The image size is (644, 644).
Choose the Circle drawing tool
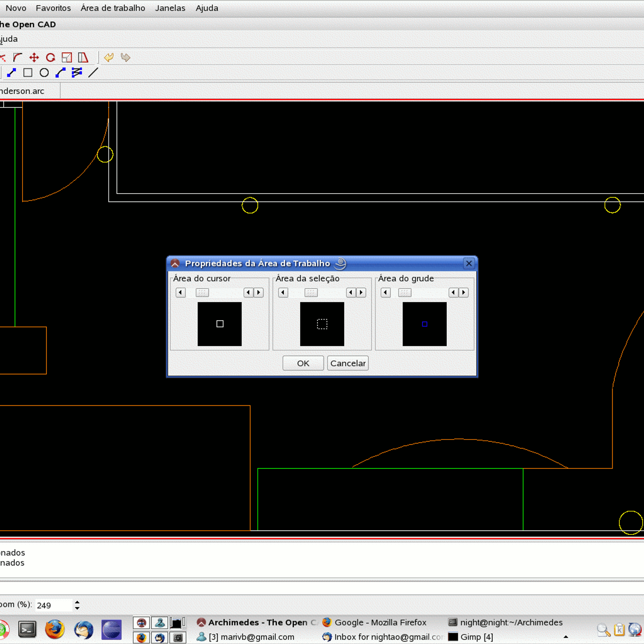tap(44, 72)
